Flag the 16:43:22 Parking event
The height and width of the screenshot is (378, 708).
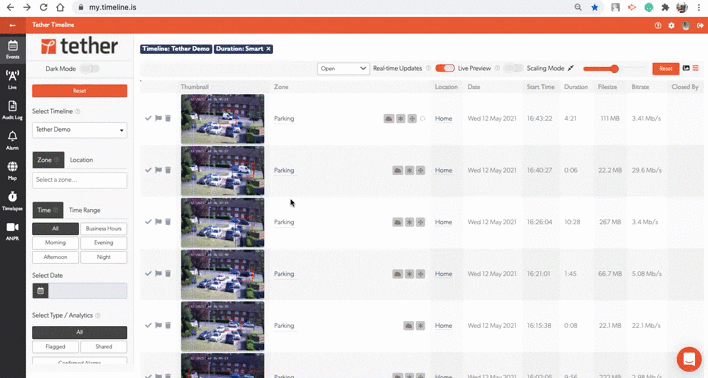pos(158,118)
